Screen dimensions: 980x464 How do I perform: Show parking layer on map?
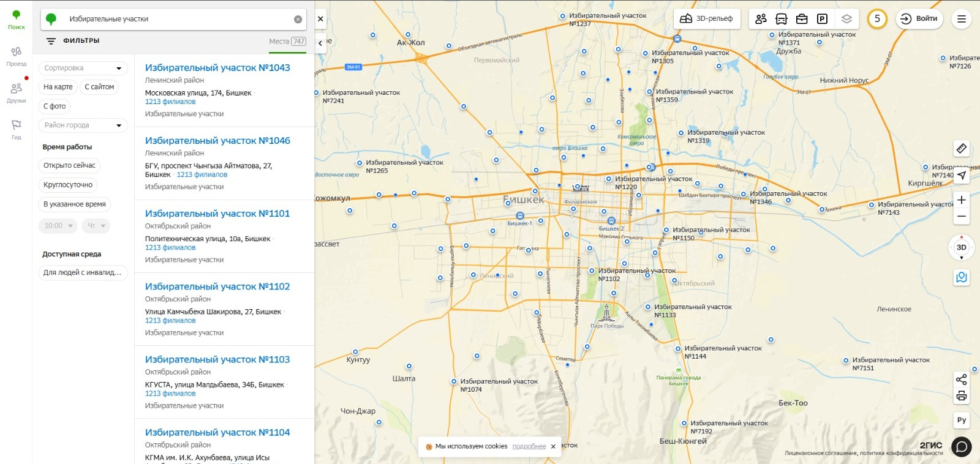822,19
